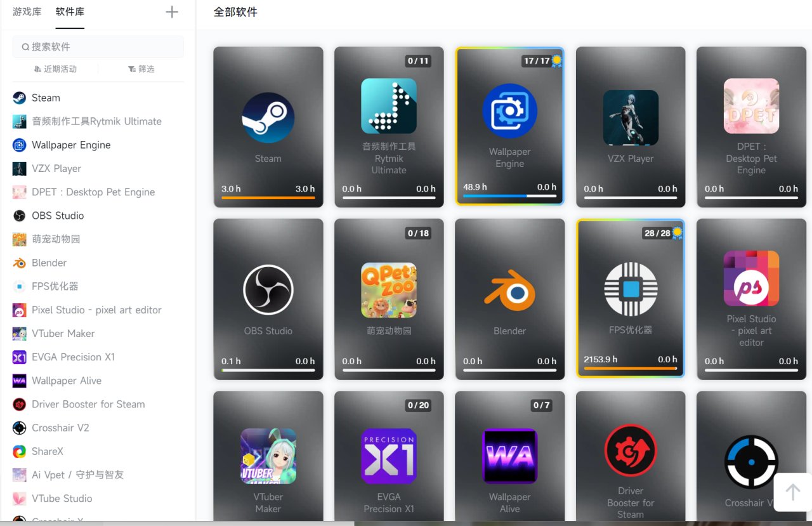Click the 0/20 badge on EVGA Precision X1

(x=419, y=405)
